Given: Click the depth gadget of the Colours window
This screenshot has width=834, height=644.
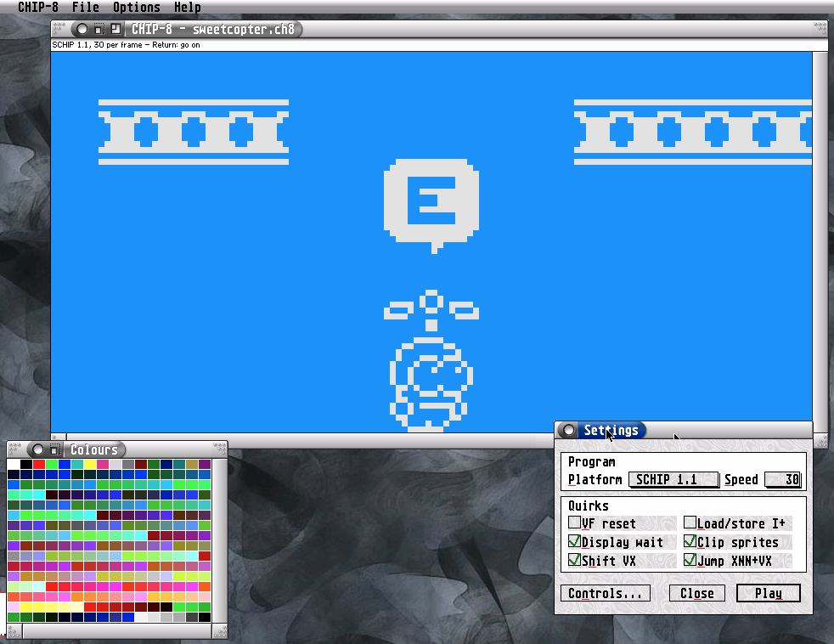Looking at the screenshot, I should pos(220,449).
